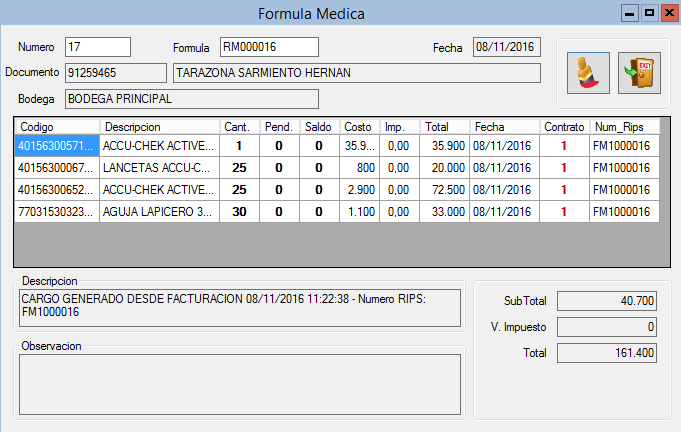This screenshot has height=432, width=681.
Task: Click the Contrato column header
Action: tap(564, 127)
